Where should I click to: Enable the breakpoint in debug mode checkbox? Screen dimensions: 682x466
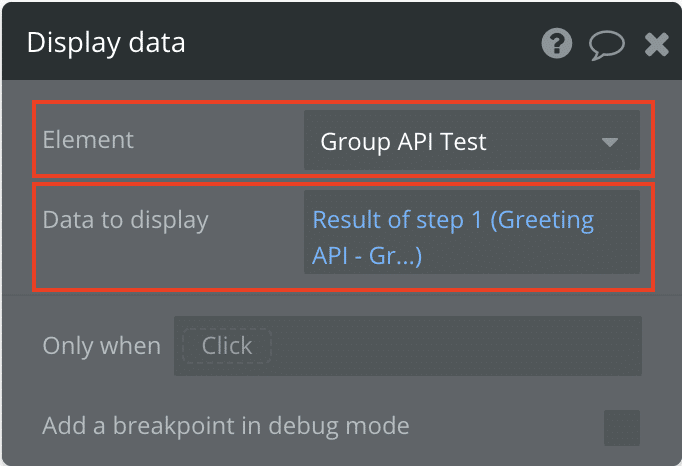pos(622,428)
